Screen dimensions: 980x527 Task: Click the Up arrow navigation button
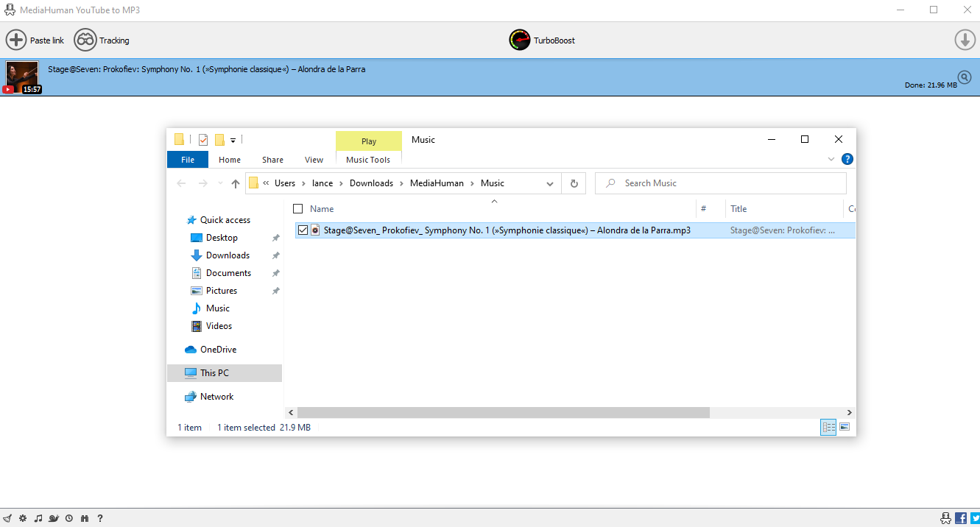236,183
